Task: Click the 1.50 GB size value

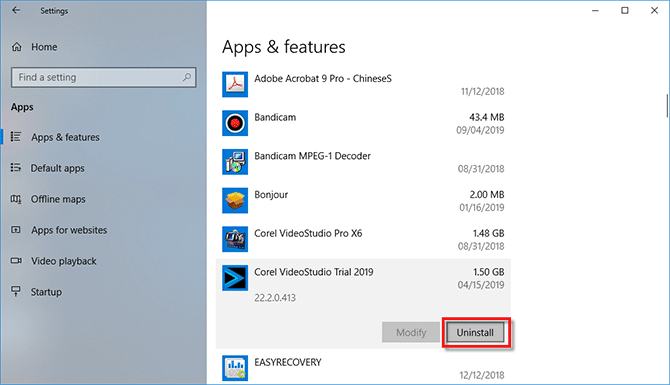Action: 488,272
